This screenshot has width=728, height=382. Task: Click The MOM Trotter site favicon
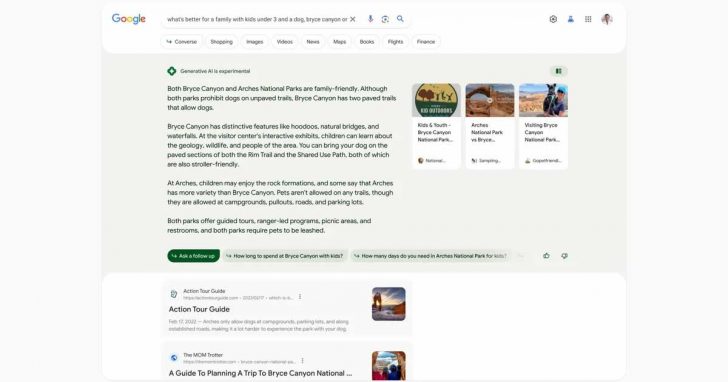pos(174,358)
